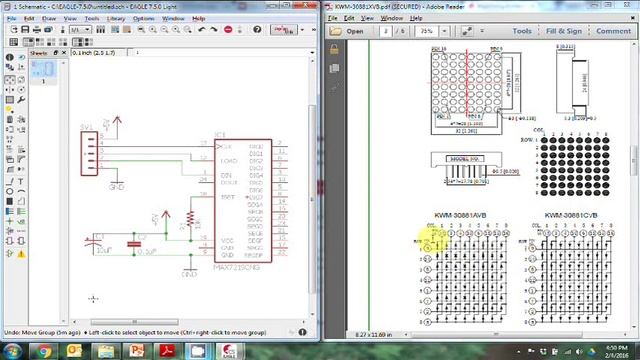
Task: Select the Add part tool in EAGLE
Action: tap(21, 120)
